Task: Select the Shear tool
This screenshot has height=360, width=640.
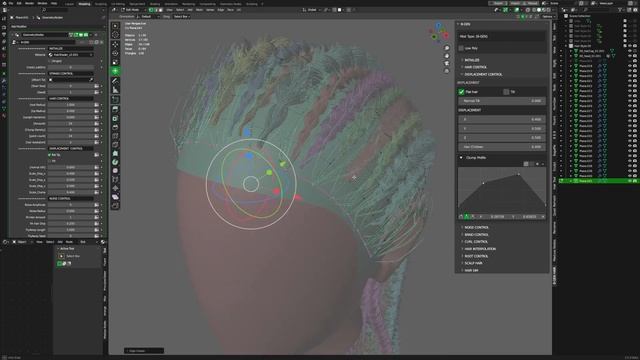Action: click(116, 197)
